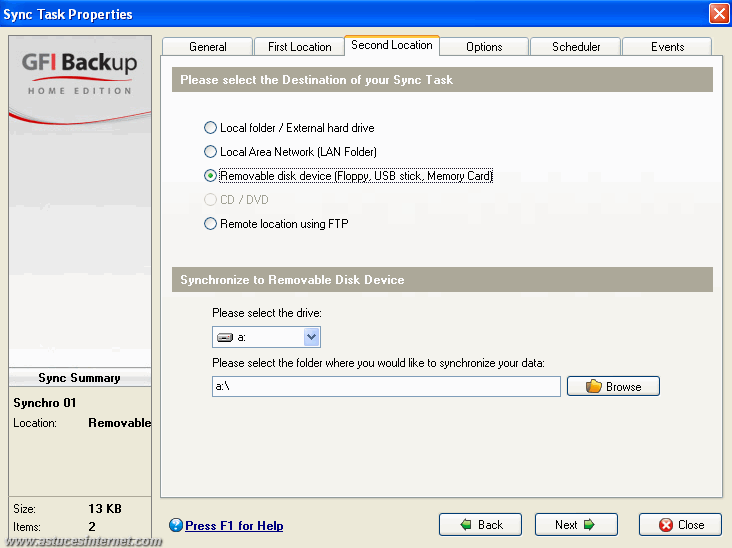Viewport: 732px width, 548px height.
Task: Open the First Location tab
Action: tap(299, 47)
